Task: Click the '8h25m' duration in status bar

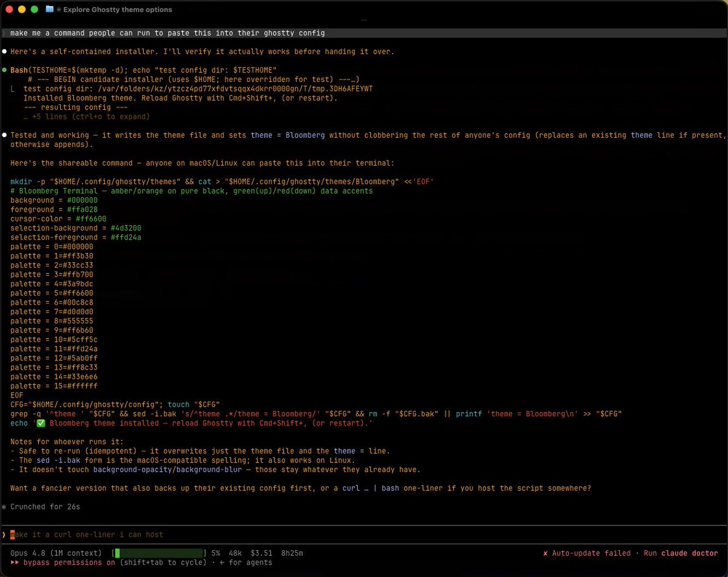Action: [292, 553]
